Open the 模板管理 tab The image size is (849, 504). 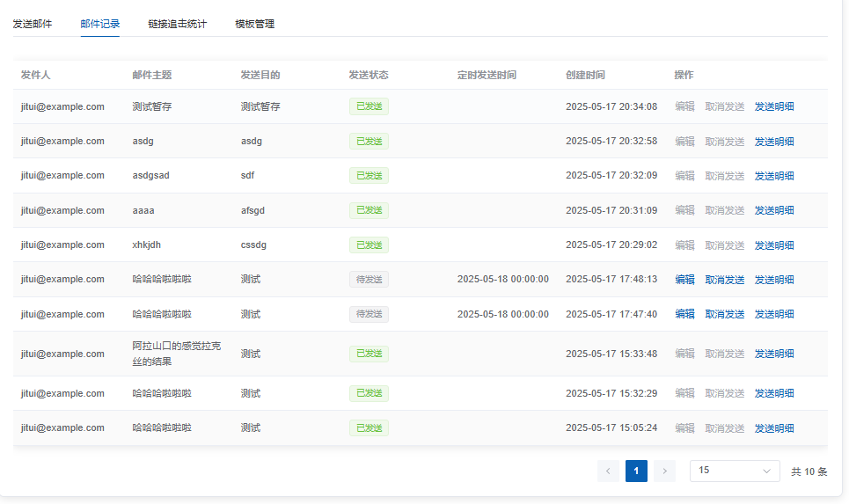pos(255,24)
